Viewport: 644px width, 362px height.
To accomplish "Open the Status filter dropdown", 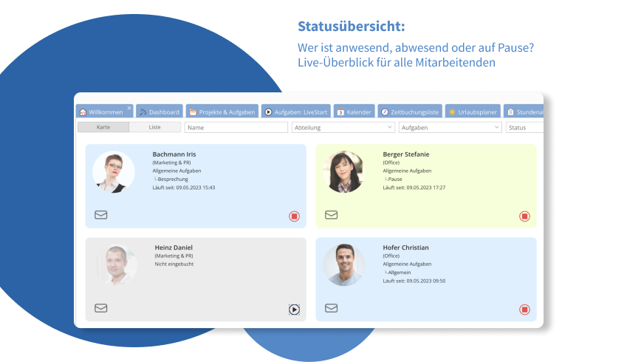I will [x=524, y=127].
